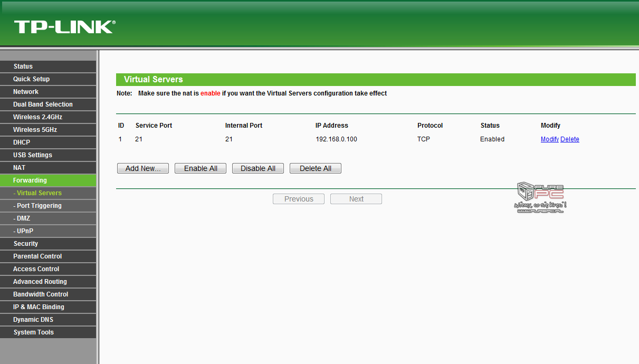Click the Add New... button
This screenshot has height=364, width=639.
tap(142, 168)
